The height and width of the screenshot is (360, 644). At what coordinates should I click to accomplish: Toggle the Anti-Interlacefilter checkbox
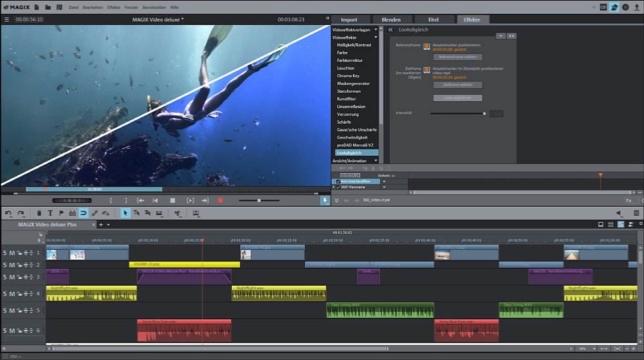point(339,182)
